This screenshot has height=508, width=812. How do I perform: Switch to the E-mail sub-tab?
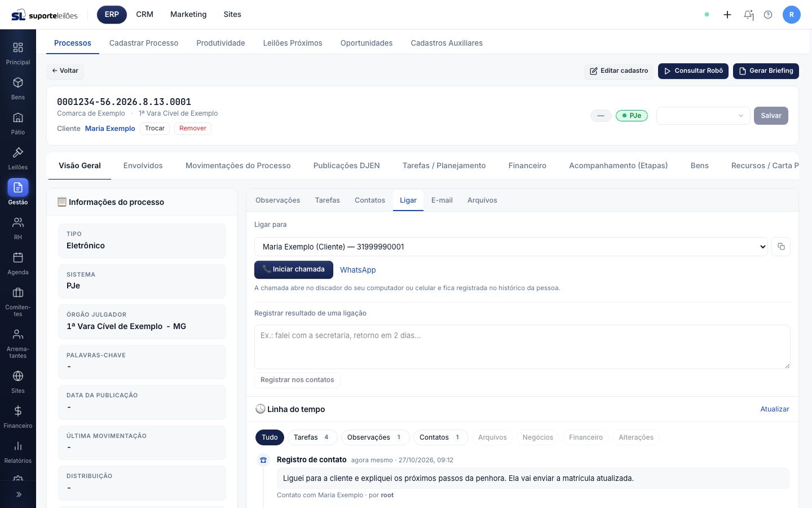[442, 200]
